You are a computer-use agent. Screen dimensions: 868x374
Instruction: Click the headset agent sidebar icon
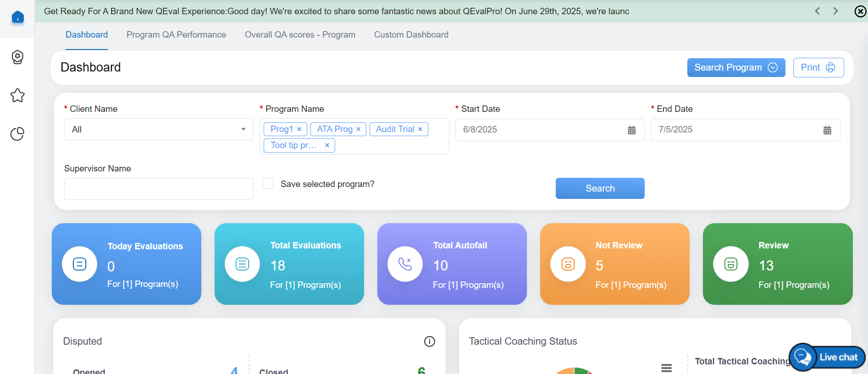coord(17,57)
